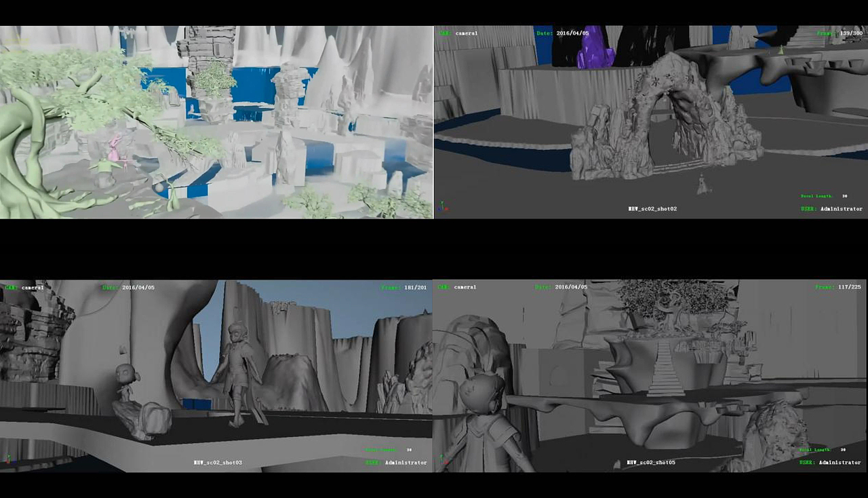The width and height of the screenshot is (868, 498).
Task: Click the camera name in shot02 panel
Action: [467, 33]
